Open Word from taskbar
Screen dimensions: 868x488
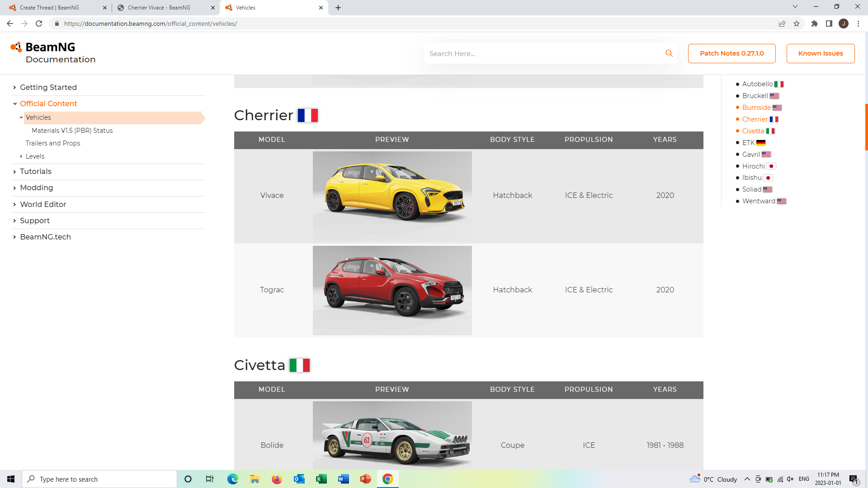(343, 479)
